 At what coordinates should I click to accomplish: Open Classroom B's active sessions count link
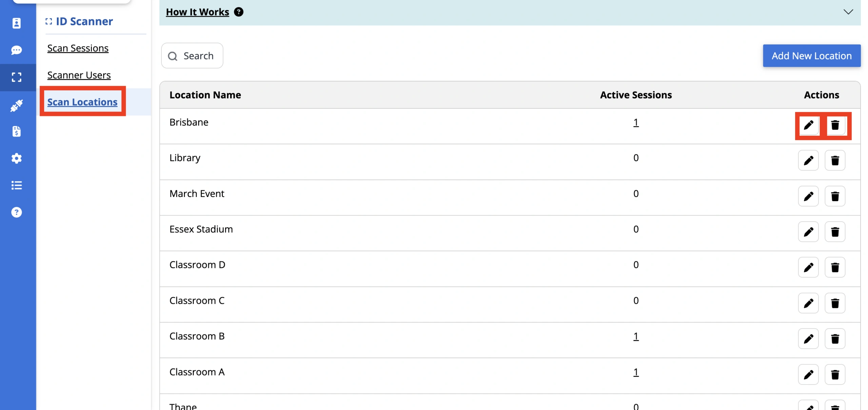(636, 336)
